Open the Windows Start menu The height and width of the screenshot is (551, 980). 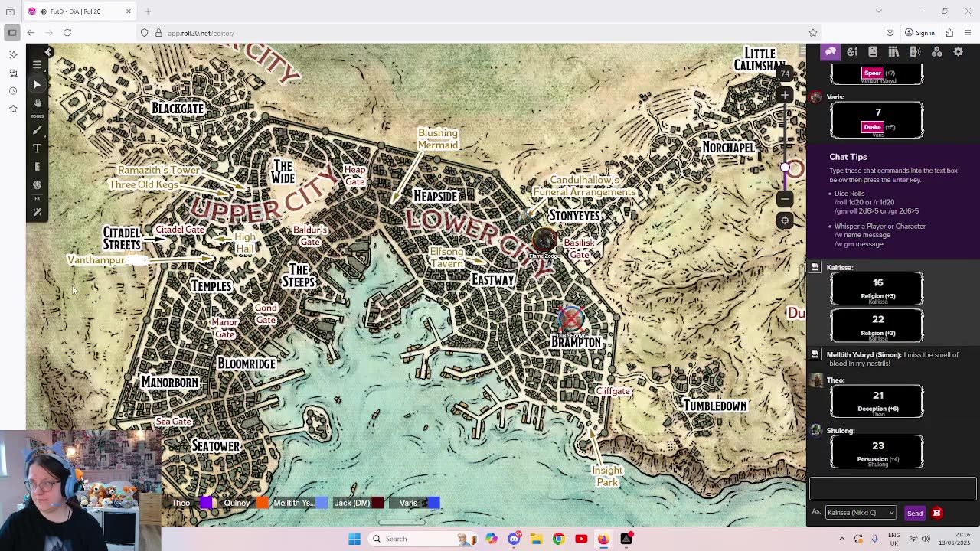click(354, 539)
